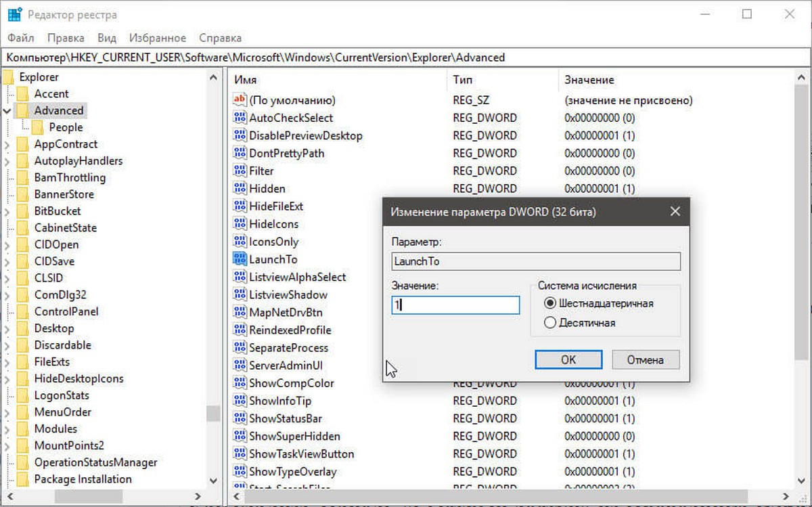Open the Справка menu
The width and height of the screenshot is (812, 507).
tap(220, 38)
